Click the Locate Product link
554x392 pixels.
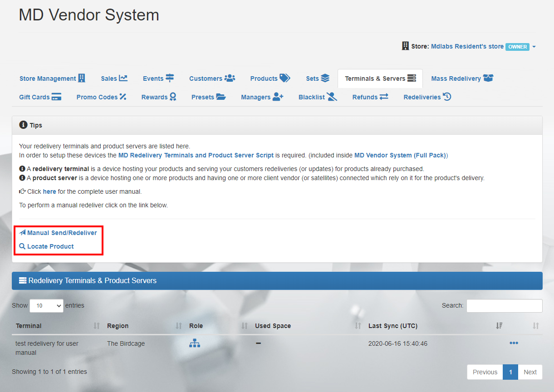pos(46,246)
